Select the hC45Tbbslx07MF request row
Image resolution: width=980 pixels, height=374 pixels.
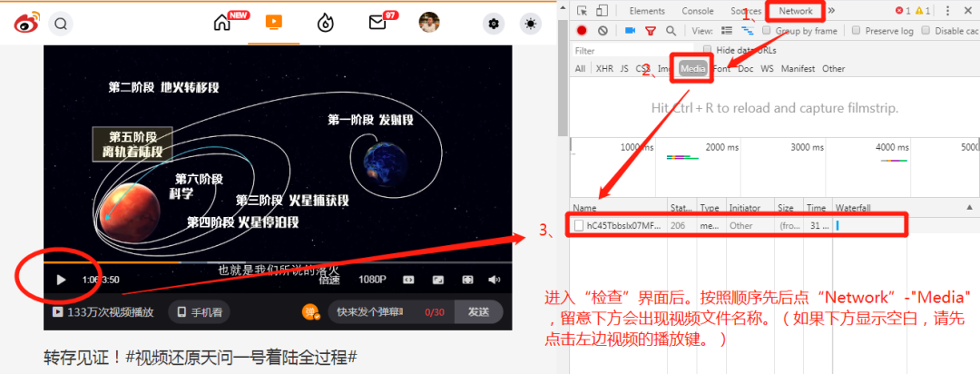774,226
